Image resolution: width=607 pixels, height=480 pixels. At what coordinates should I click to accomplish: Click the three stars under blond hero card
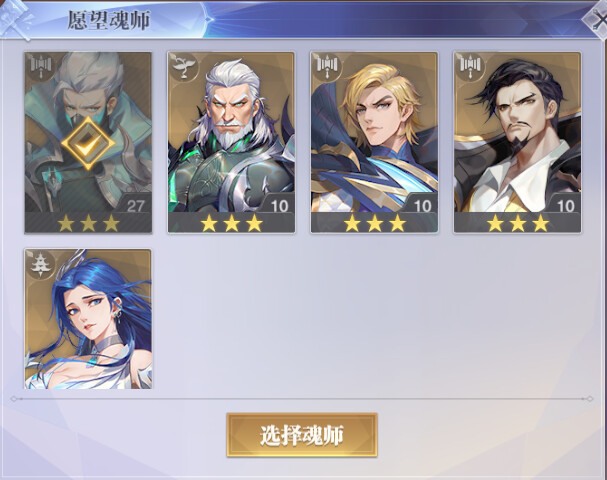375,223
